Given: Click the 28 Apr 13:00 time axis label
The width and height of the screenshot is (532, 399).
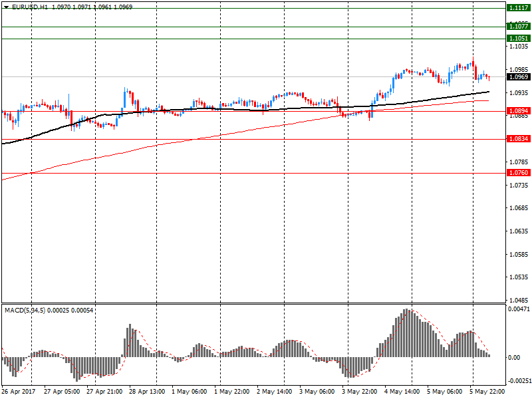Looking at the screenshot, I should (x=147, y=392).
